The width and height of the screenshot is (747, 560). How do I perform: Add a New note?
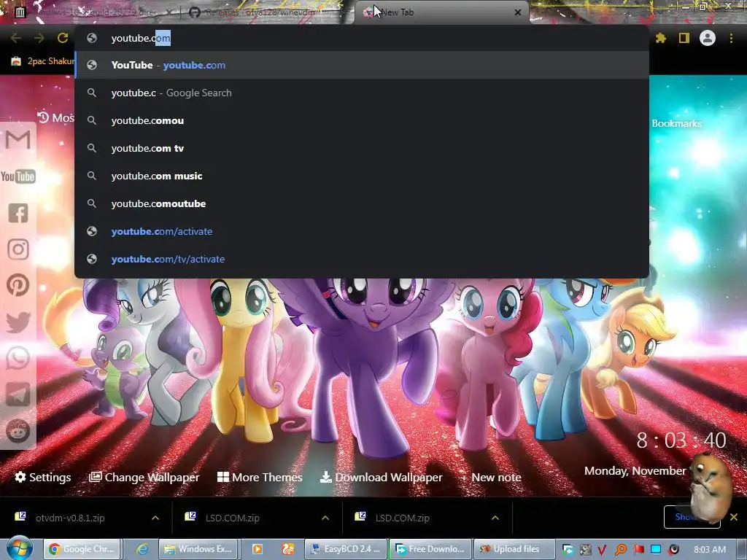click(491, 477)
